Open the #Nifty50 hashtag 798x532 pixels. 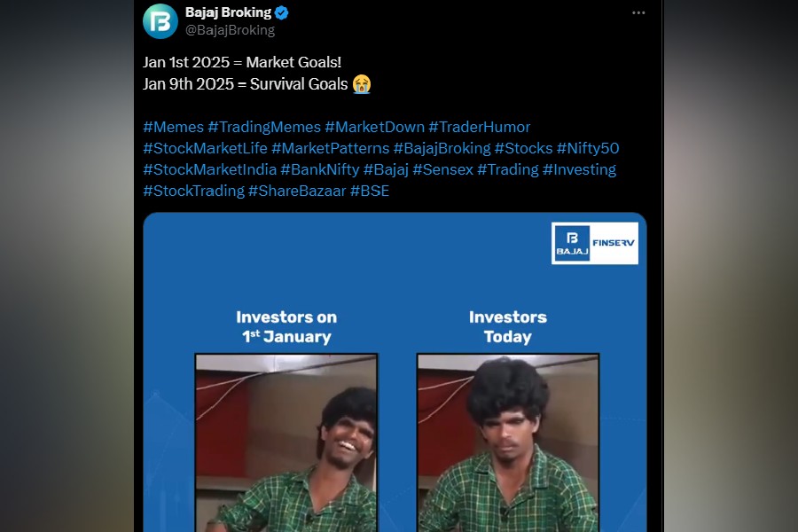click(588, 148)
